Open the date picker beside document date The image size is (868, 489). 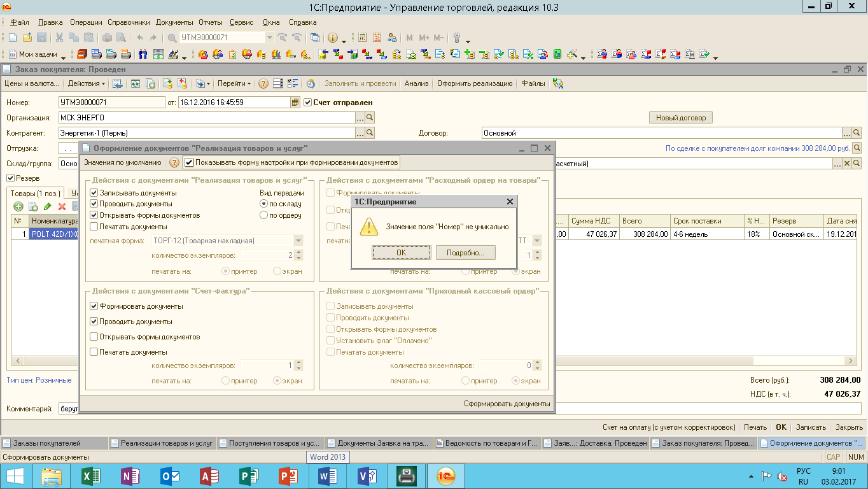[x=295, y=102]
